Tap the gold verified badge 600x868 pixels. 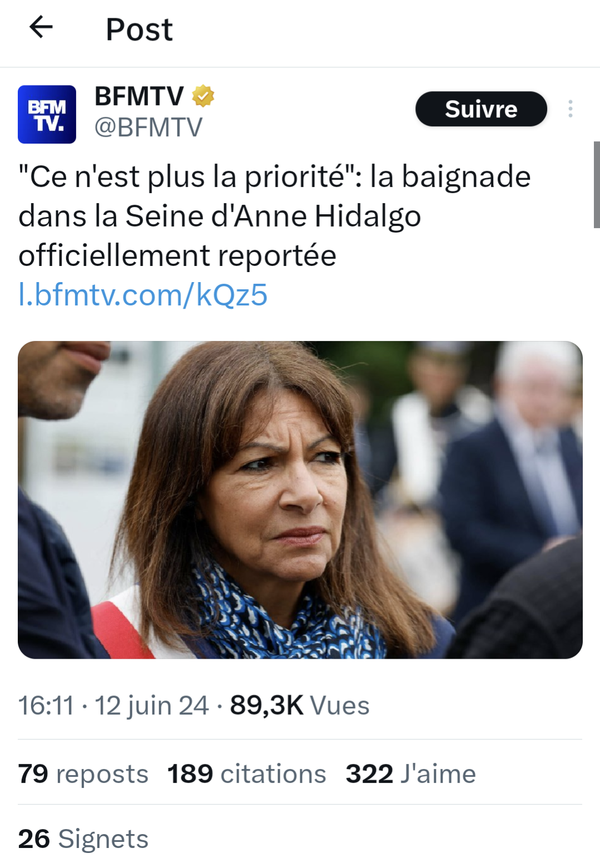tap(203, 96)
